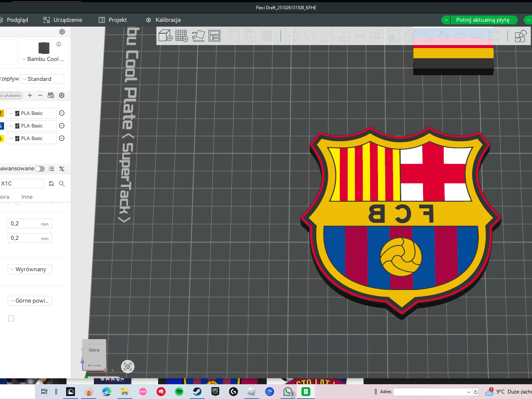
Task: Open Spotify from the taskbar
Action: [179, 392]
